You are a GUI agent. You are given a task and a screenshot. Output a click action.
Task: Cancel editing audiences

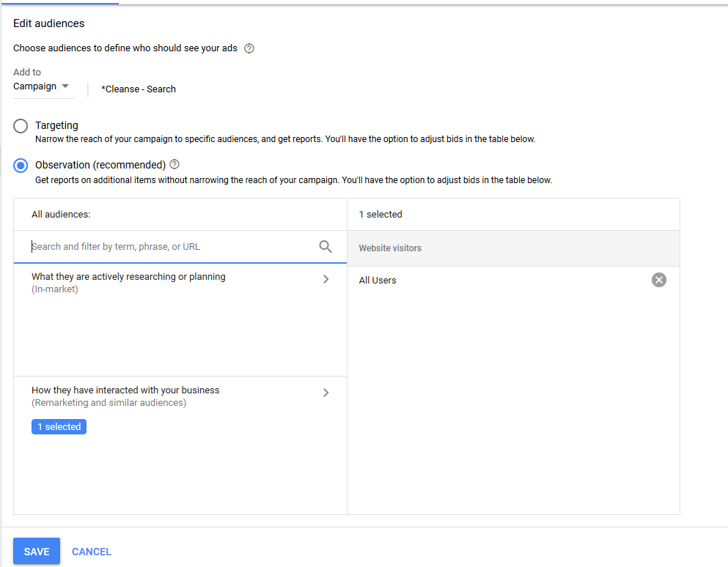coord(92,552)
